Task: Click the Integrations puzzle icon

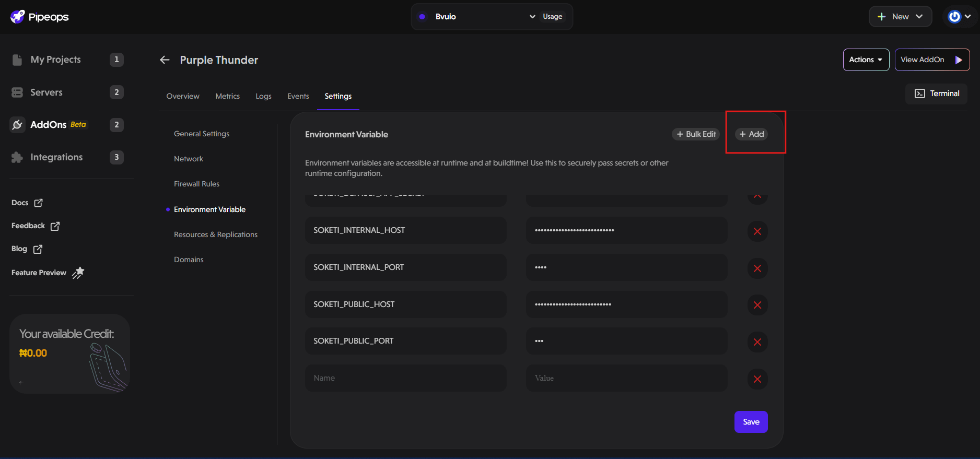Action: coord(17,157)
